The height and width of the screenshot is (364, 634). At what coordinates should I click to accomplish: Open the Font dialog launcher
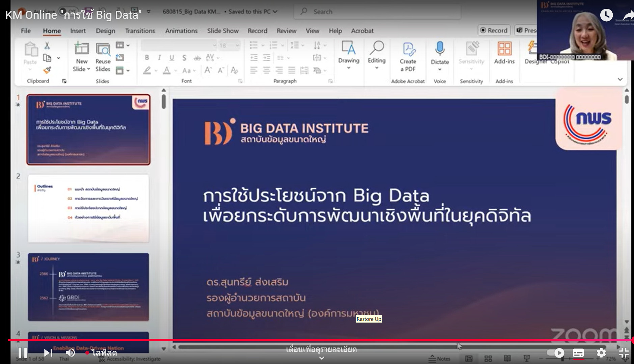(x=240, y=81)
